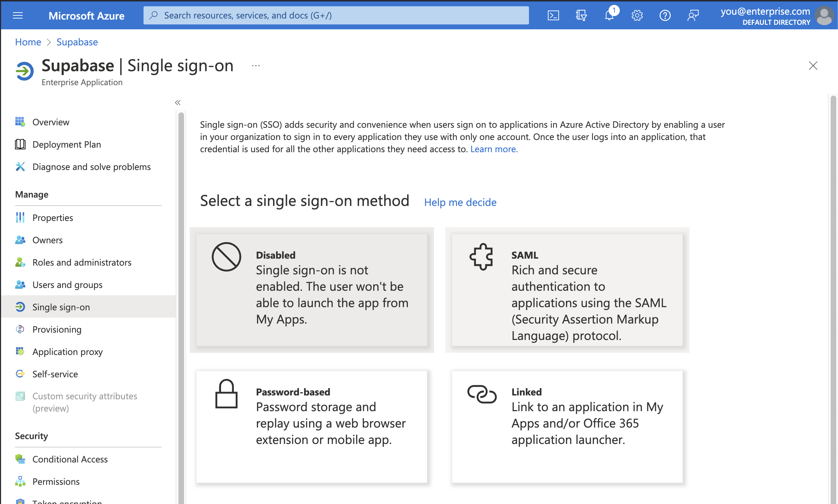The image size is (838, 504).
Task: Select Users and groups in the sidebar
Action: pyautogui.click(x=67, y=284)
